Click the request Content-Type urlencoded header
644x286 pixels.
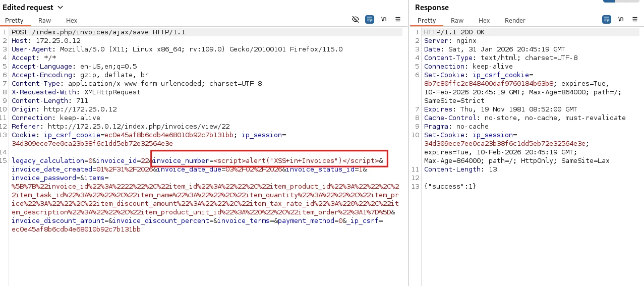point(137,84)
